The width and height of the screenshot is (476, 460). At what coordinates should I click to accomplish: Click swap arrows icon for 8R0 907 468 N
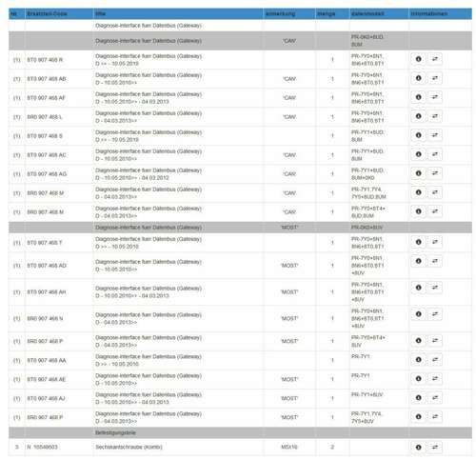435,314
